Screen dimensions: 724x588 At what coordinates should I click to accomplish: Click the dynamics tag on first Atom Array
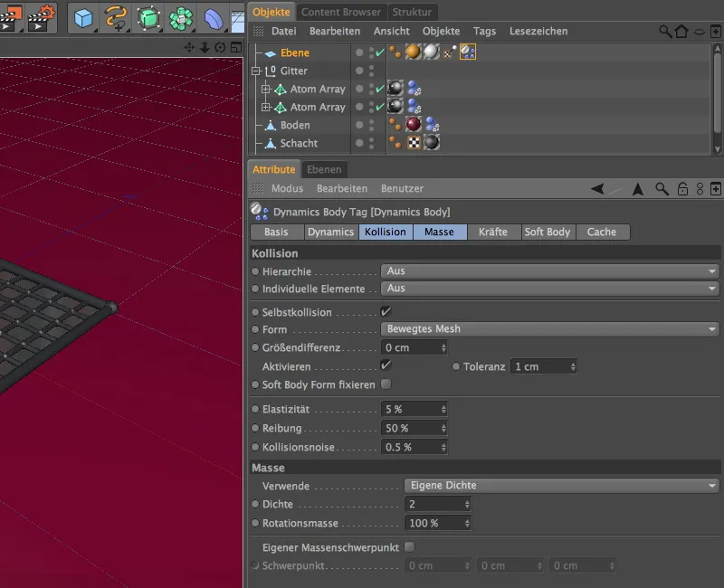(414, 88)
